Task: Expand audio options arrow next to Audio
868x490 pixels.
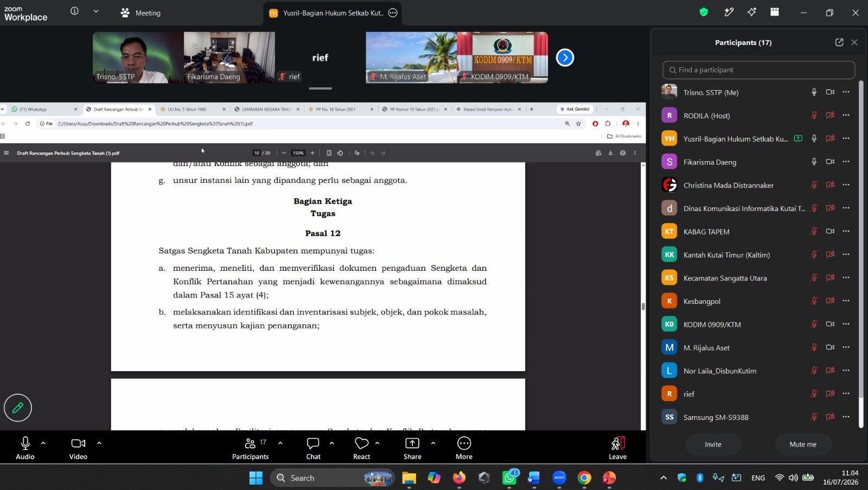Action: 43,443
